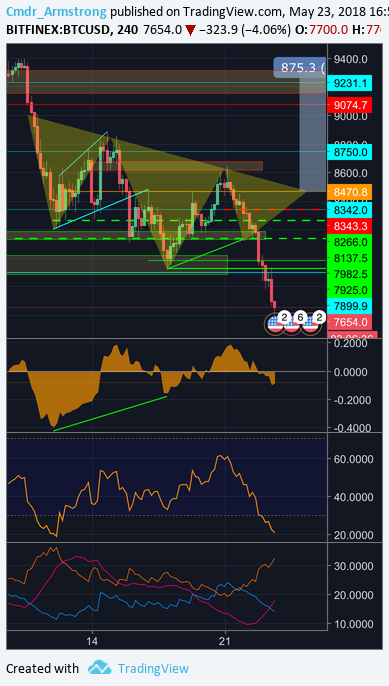This screenshot has width=389, height=686.
Task: Click the 10.0000 ADX axis value
Action: click(353, 624)
